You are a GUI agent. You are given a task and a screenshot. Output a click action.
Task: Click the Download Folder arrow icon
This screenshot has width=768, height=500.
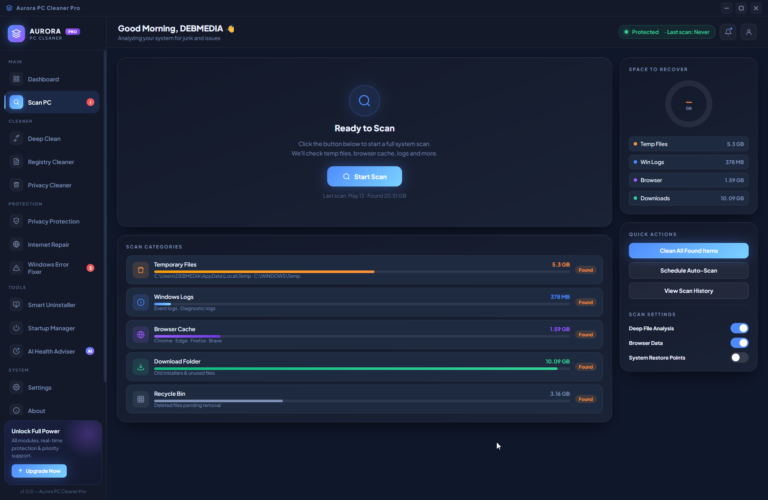(x=141, y=367)
